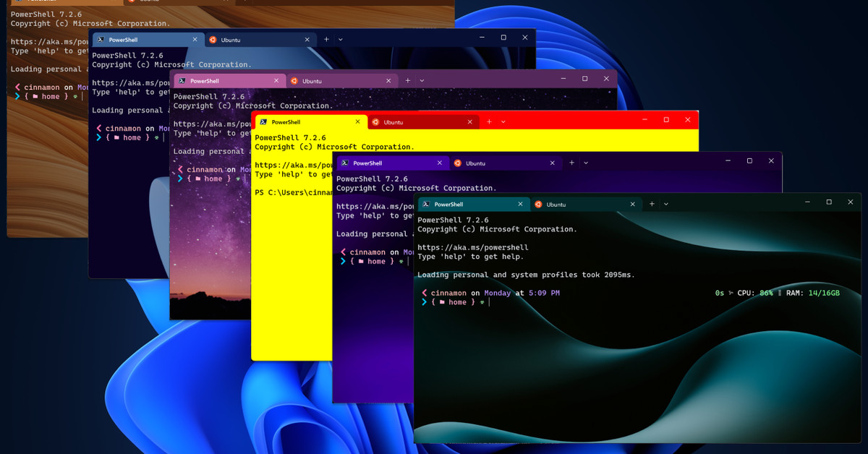Click 'cinnamon' in the dark blue window prompt
Image resolution: width=868 pixels, height=454 pixels.
click(x=123, y=129)
